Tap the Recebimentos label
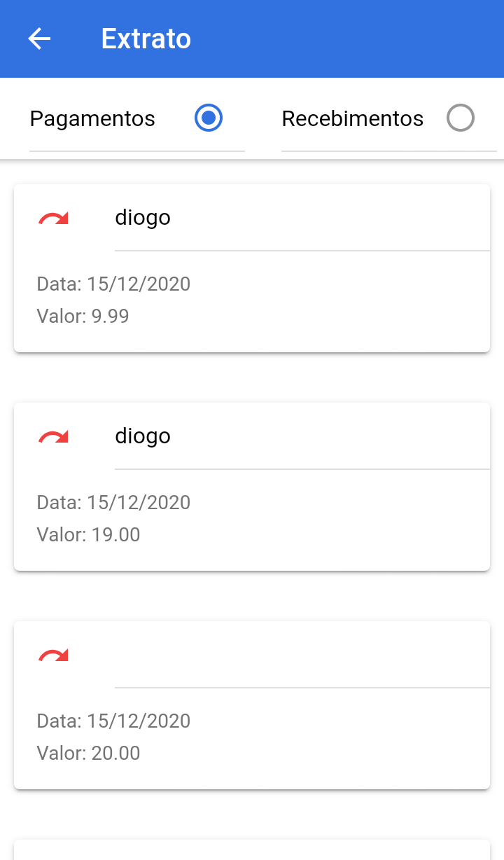 352,119
